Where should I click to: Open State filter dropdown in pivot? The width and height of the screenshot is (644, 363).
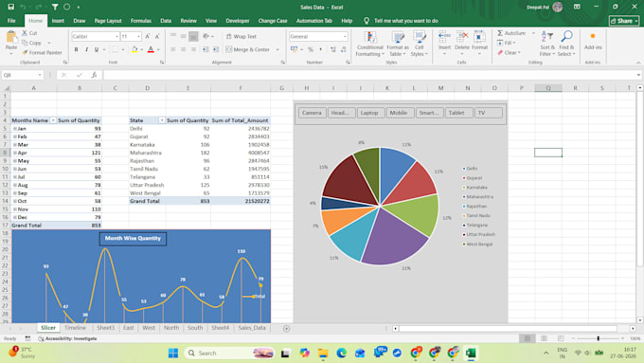coord(162,120)
